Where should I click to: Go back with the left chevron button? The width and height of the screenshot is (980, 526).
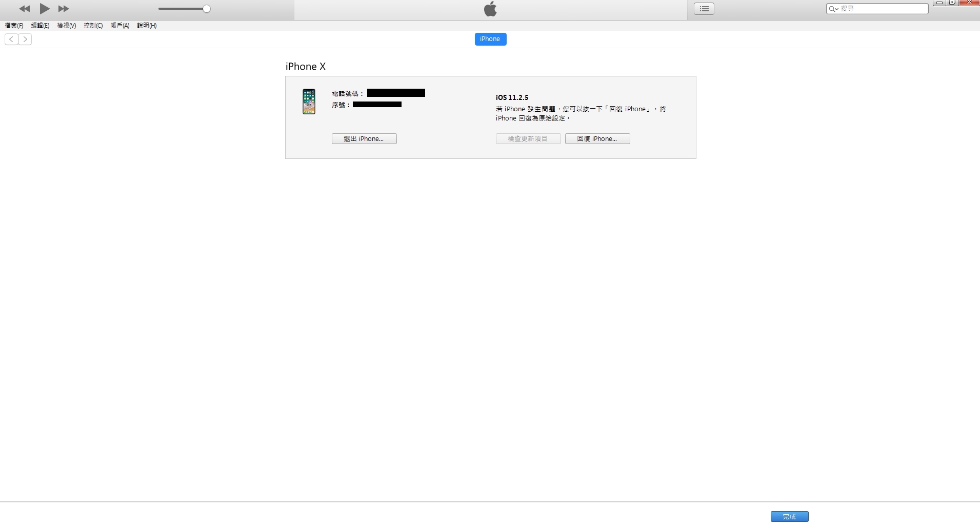tap(11, 39)
